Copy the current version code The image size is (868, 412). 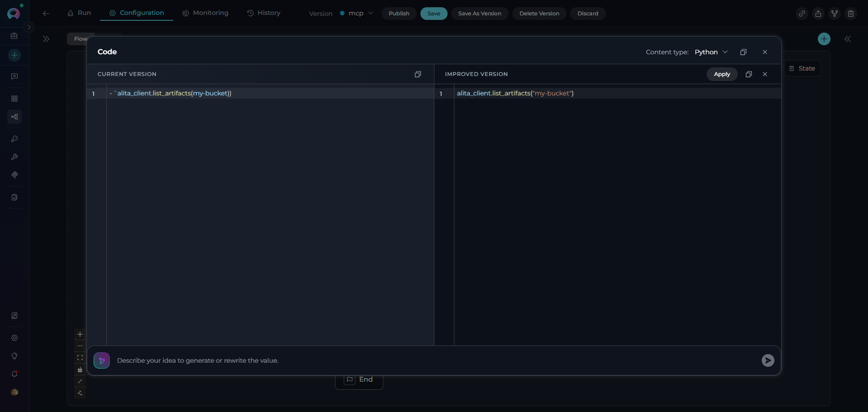(418, 74)
